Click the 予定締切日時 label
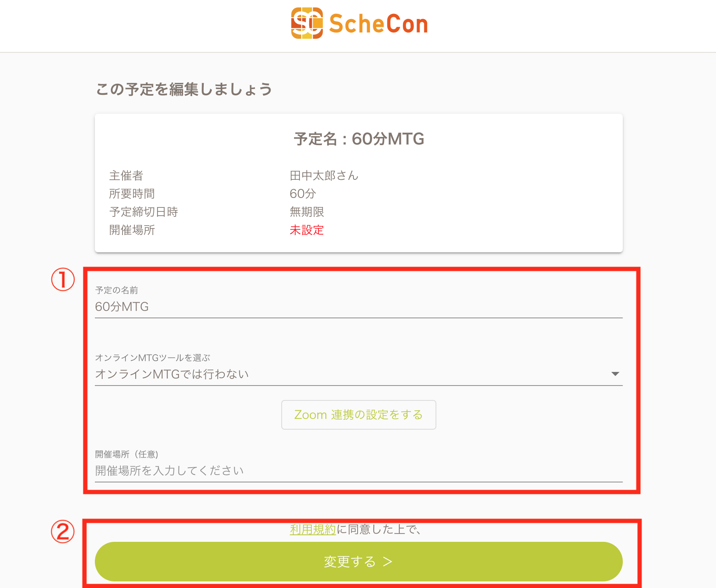 point(144,212)
